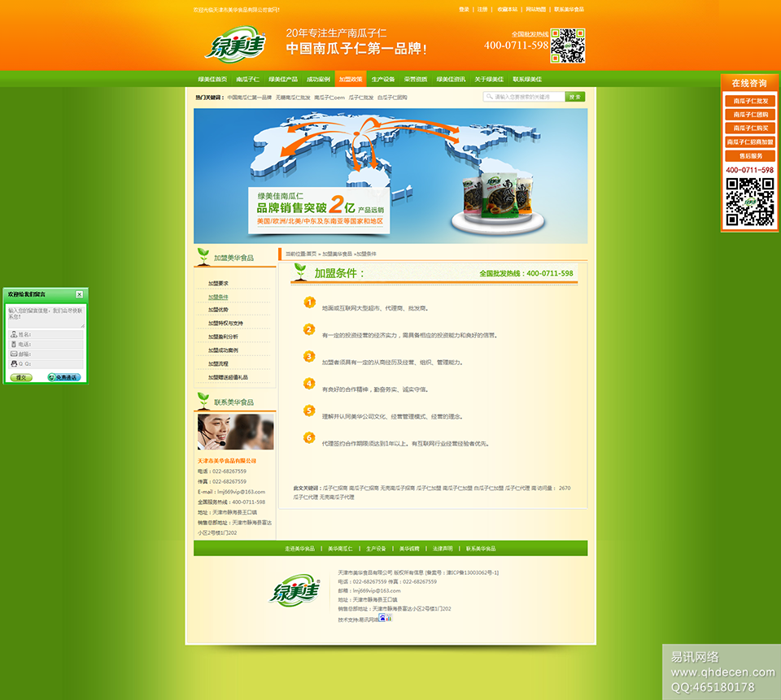Click hot keyword 无糖南瓜仁批发

(293, 98)
